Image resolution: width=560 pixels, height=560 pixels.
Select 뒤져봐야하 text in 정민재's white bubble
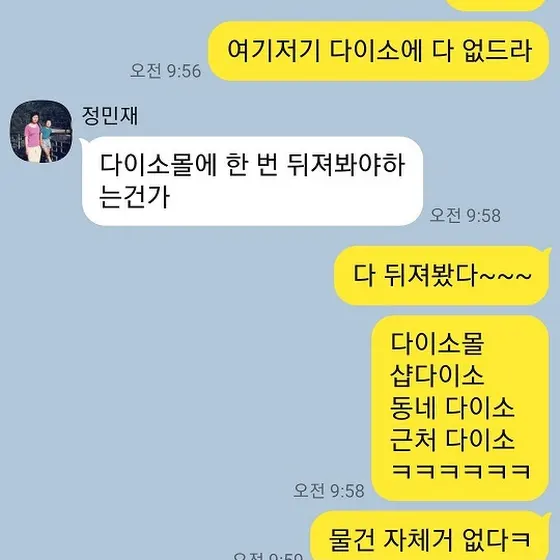pyautogui.click(x=346, y=165)
